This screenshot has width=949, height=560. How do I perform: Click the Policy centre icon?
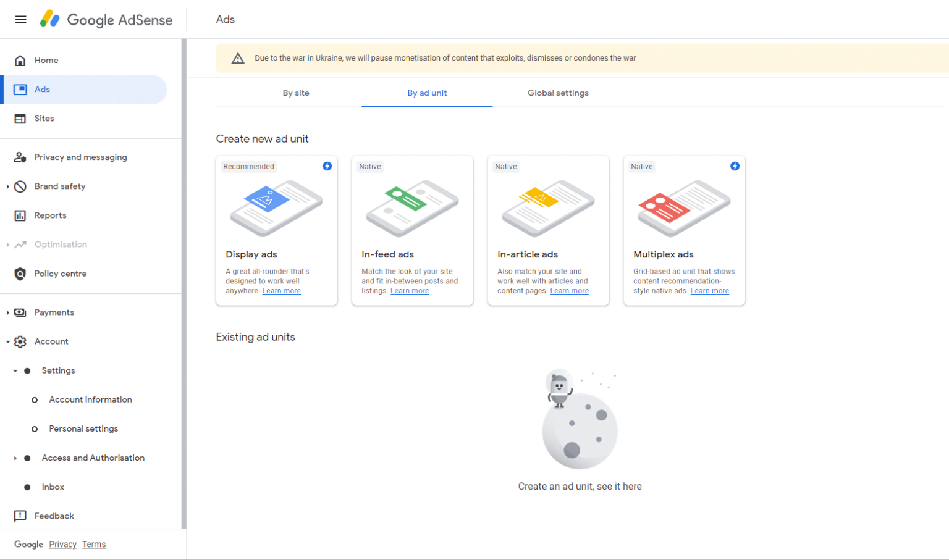[20, 274]
